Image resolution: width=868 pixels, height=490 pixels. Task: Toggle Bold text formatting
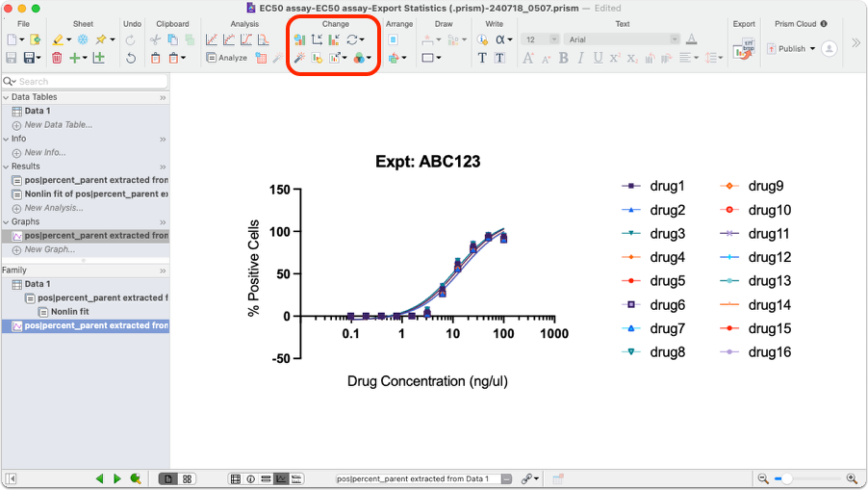coord(564,58)
